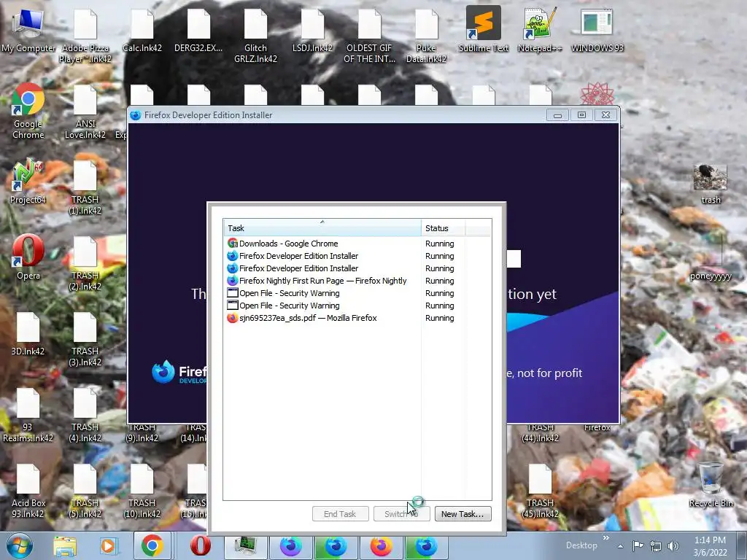The image size is (747, 560).
Task: Select 93 Realms.lnk42 desktop icon
Action: (28, 415)
